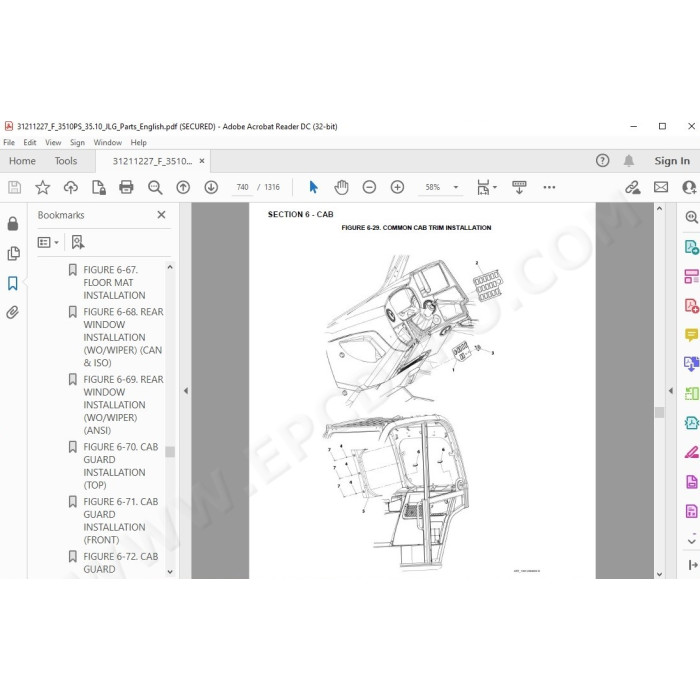Click the 58% zoom value field
Image resolution: width=700 pixels, height=700 pixels.
coord(433,187)
